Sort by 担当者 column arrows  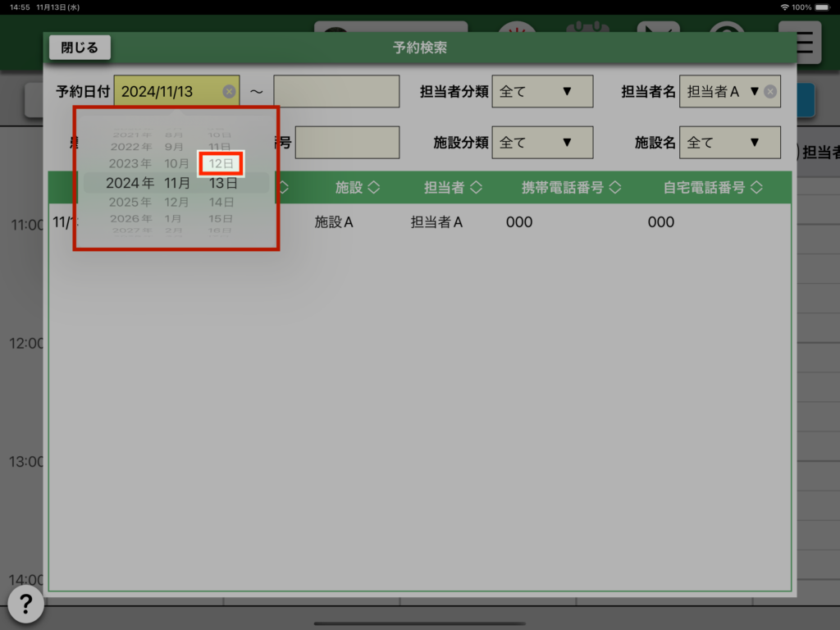475,188
